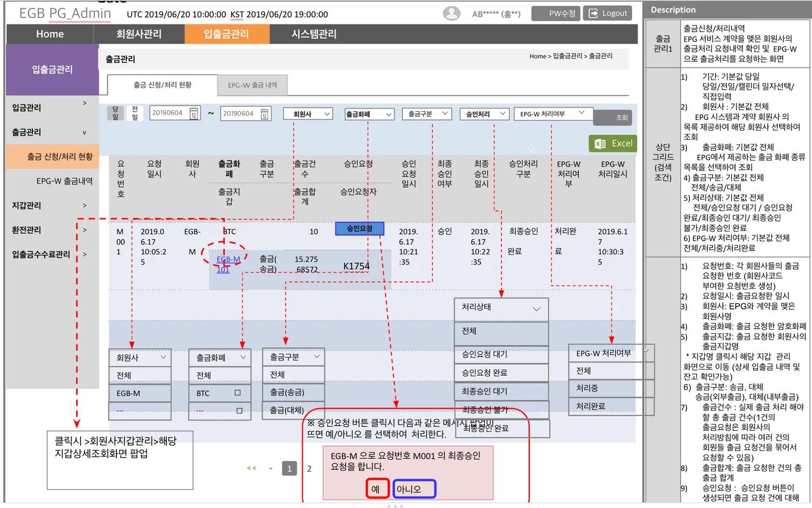Open EGB-M 101 wallet link

click(x=228, y=264)
